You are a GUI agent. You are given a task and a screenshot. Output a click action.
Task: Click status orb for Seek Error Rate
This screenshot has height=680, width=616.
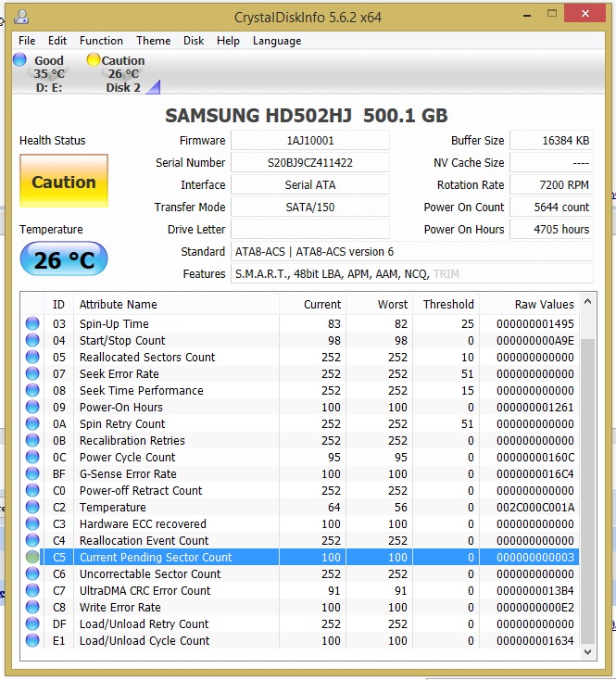(x=32, y=373)
